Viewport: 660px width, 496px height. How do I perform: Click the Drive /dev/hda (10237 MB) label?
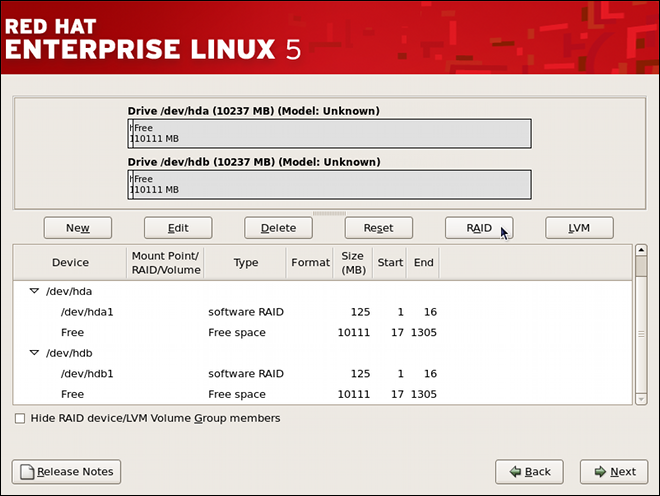point(253,111)
